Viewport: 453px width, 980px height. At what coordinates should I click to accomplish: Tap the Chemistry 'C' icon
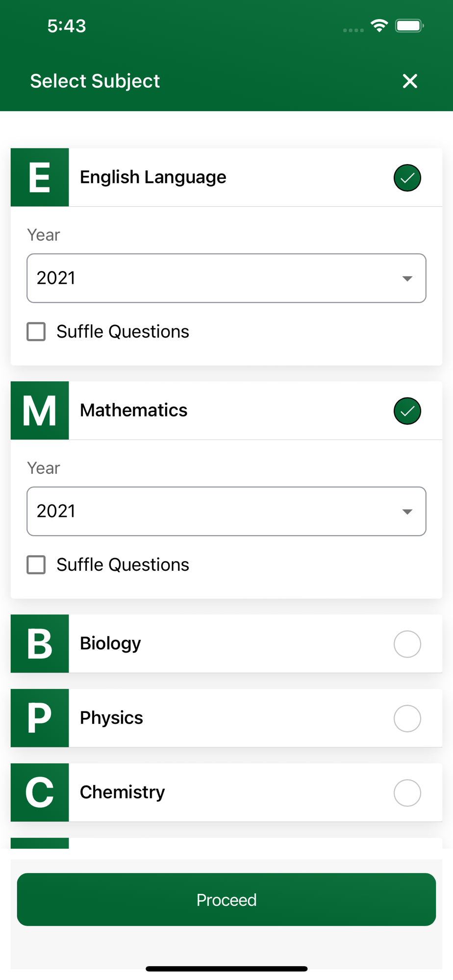pos(40,792)
